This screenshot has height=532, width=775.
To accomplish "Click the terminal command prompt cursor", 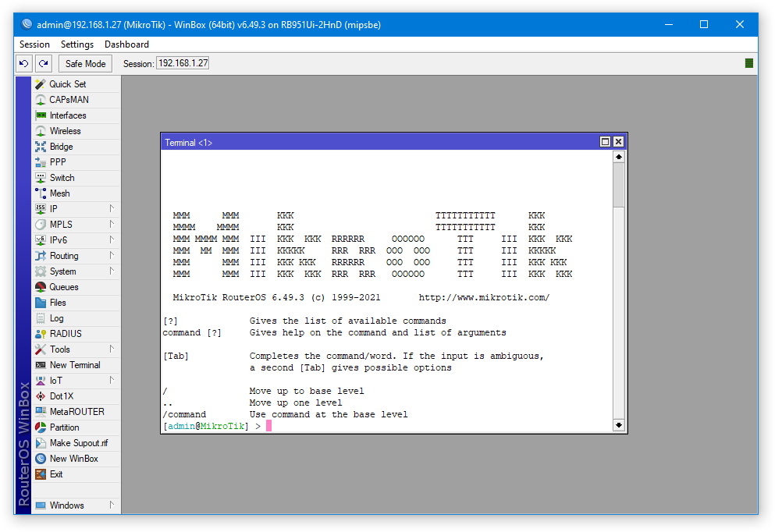I will 269,426.
